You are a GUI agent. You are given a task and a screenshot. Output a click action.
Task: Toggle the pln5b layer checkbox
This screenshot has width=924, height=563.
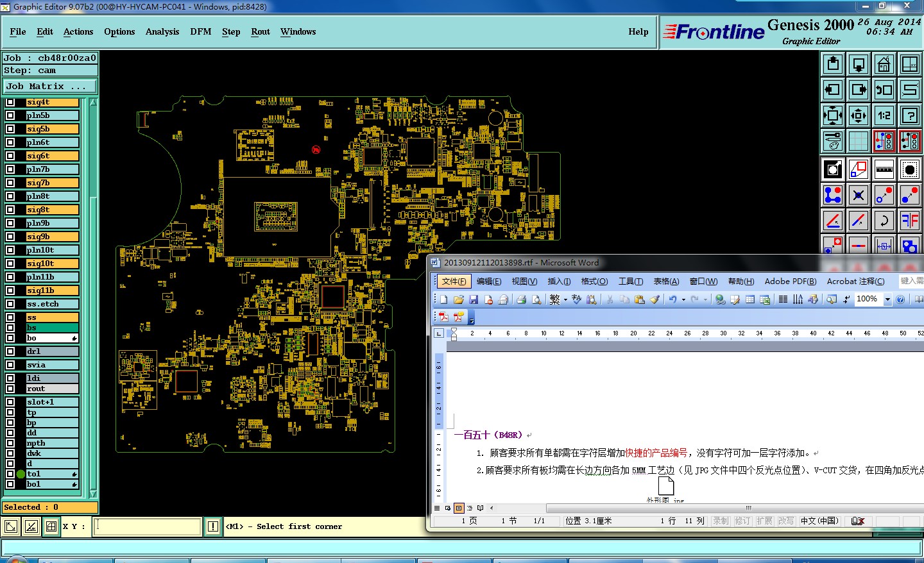coord(10,115)
